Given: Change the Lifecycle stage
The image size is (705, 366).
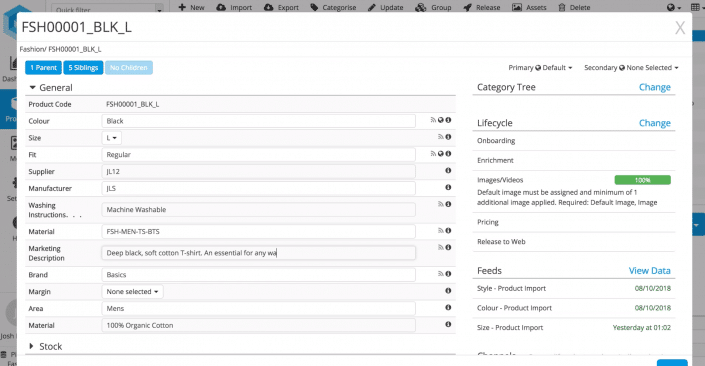Looking at the screenshot, I should click(654, 123).
